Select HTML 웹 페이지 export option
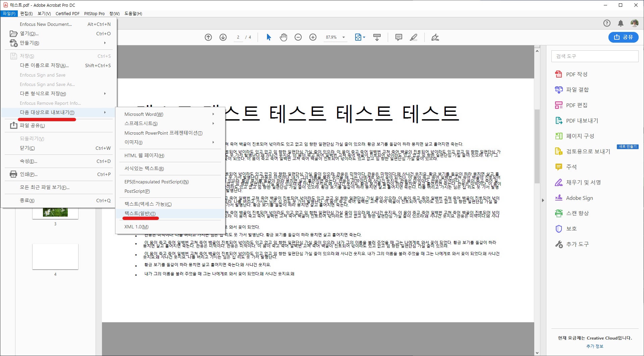The image size is (644, 356). click(x=144, y=155)
